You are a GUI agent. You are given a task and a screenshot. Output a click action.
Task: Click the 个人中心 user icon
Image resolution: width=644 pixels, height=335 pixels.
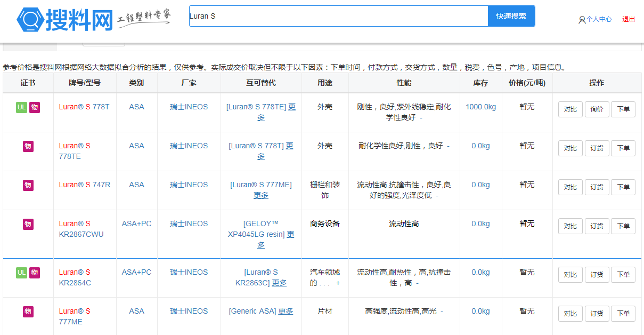pyautogui.click(x=582, y=20)
